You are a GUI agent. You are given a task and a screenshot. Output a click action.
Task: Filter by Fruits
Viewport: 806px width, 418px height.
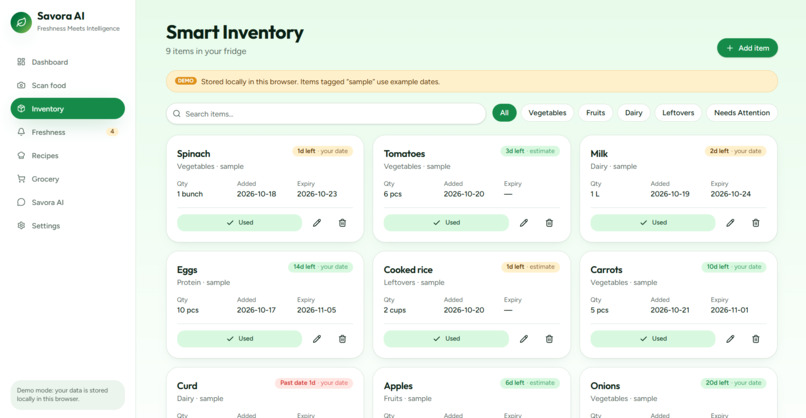point(595,113)
